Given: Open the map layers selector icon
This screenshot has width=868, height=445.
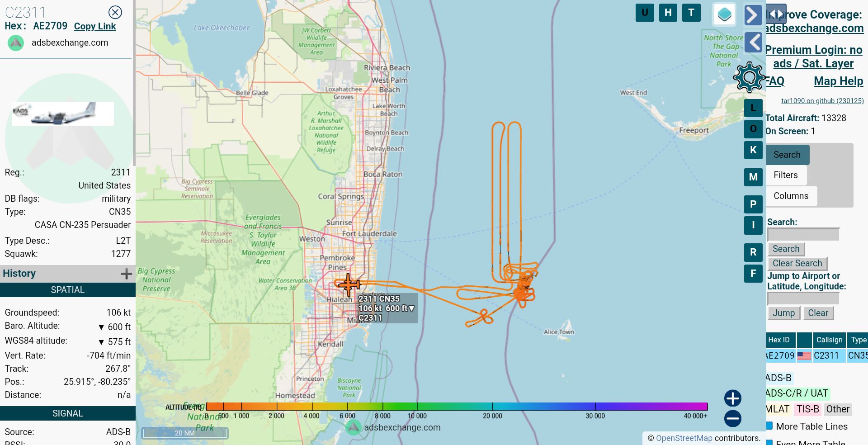Looking at the screenshot, I should [725, 14].
